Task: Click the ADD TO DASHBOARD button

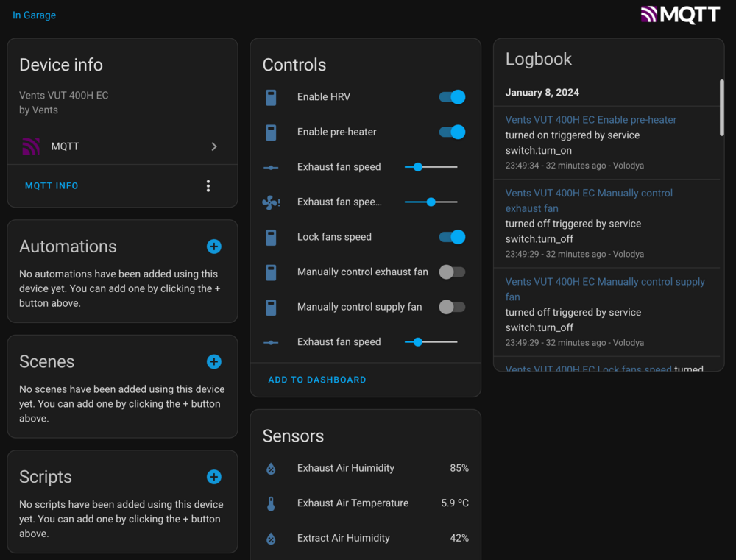Action: tap(316, 380)
